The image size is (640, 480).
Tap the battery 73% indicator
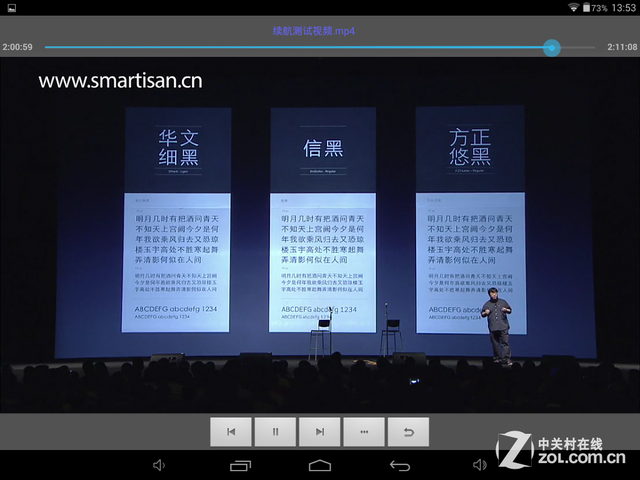[x=595, y=8]
